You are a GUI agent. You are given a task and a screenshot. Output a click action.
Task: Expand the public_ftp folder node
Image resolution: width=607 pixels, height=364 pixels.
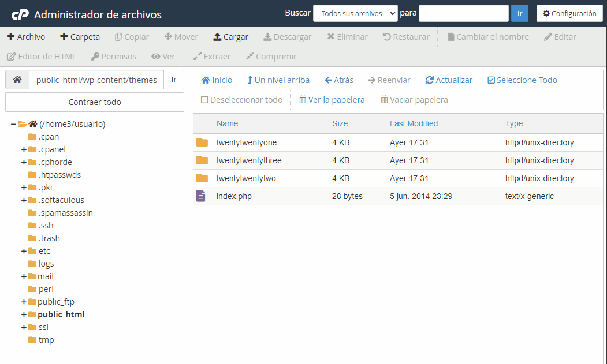click(24, 302)
